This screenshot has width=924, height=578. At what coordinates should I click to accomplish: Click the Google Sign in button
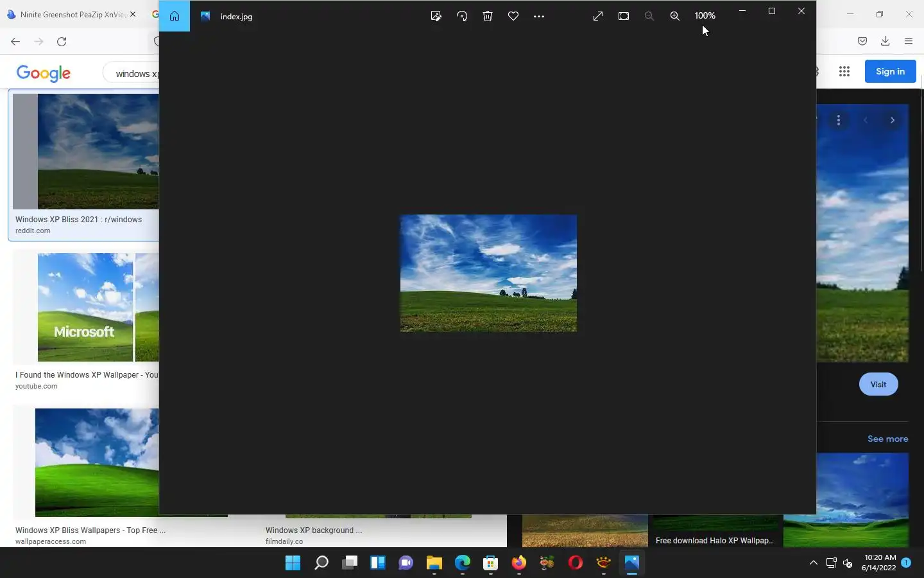point(891,71)
